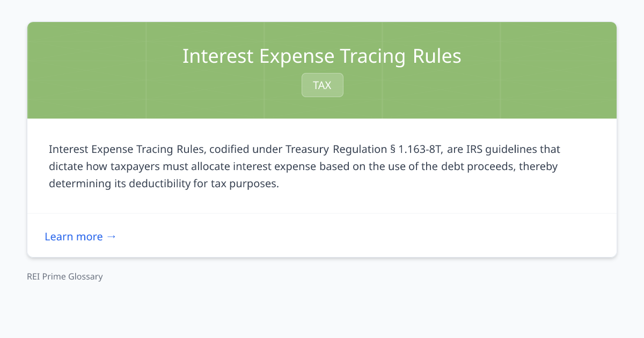Click the REI Prime Glossary footer text
644x338 pixels.
(x=64, y=276)
